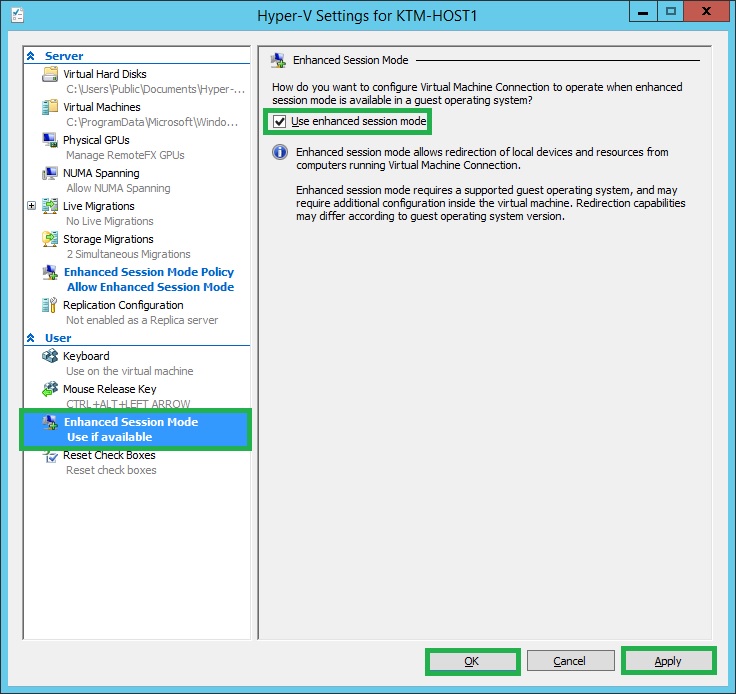Click the Apply button

pyautogui.click(x=668, y=661)
